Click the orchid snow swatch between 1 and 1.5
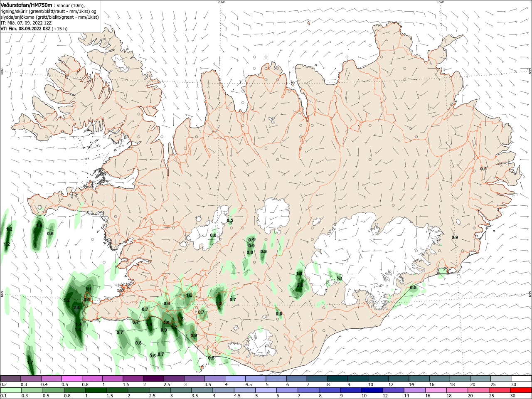Screen dimensions: 532x399 tap(113, 379)
